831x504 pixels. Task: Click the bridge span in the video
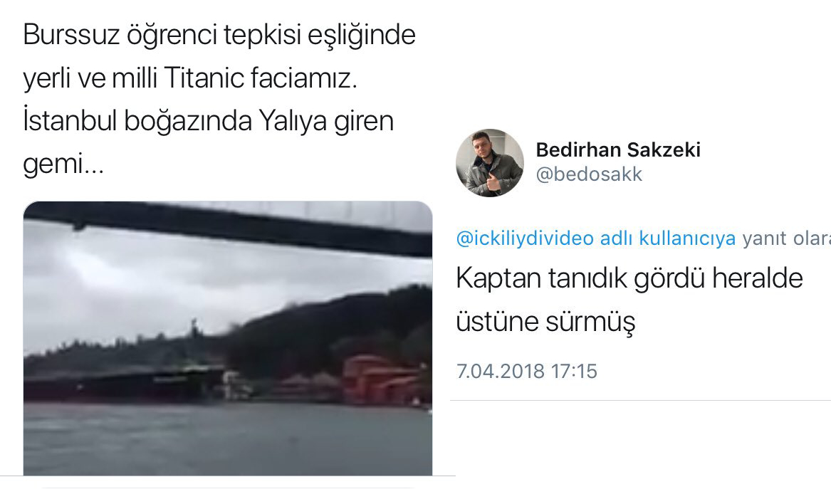tap(228, 226)
